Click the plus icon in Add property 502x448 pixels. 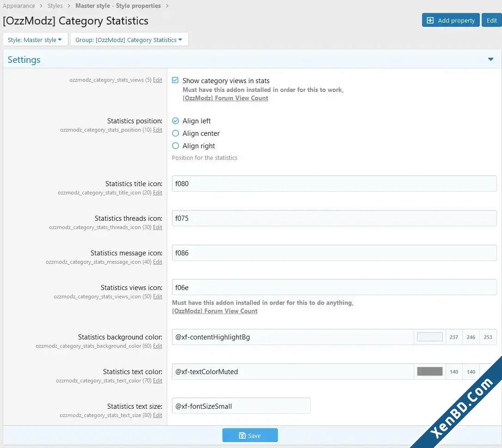tap(430, 20)
